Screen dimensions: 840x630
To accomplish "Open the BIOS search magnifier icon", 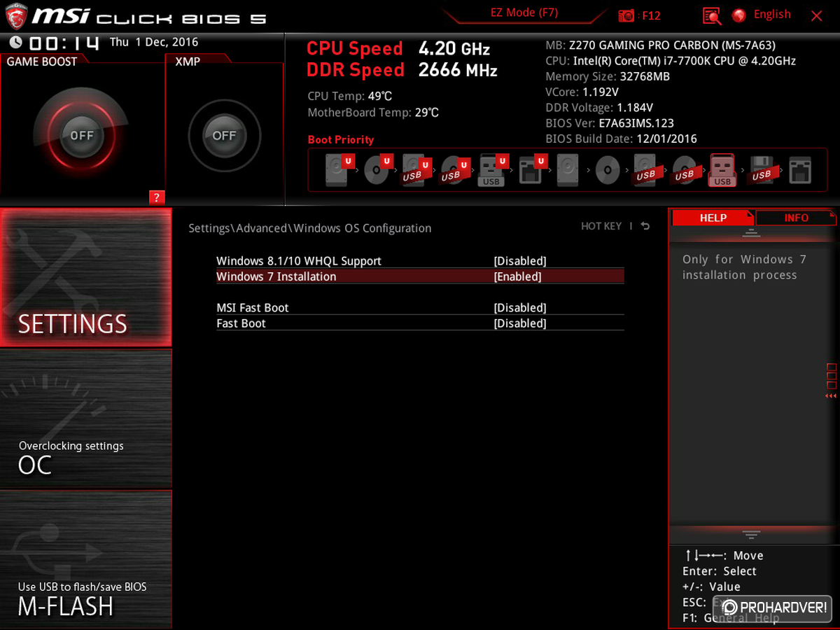I will click(x=712, y=15).
